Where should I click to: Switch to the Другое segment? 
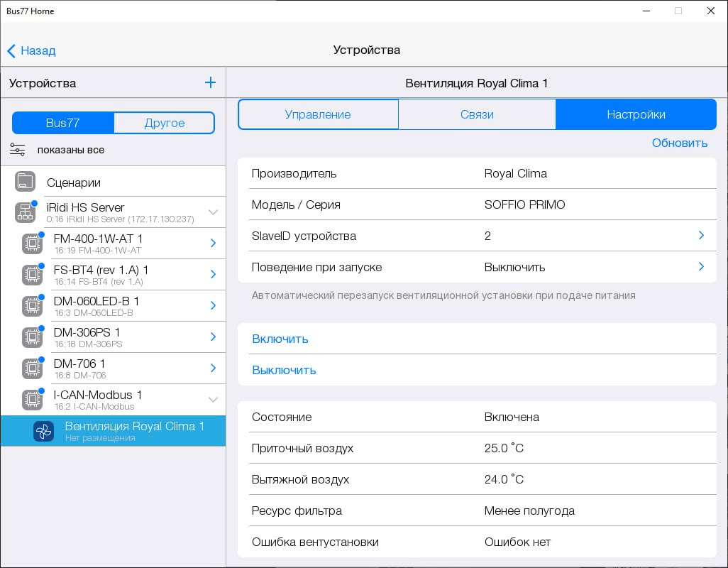point(165,123)
